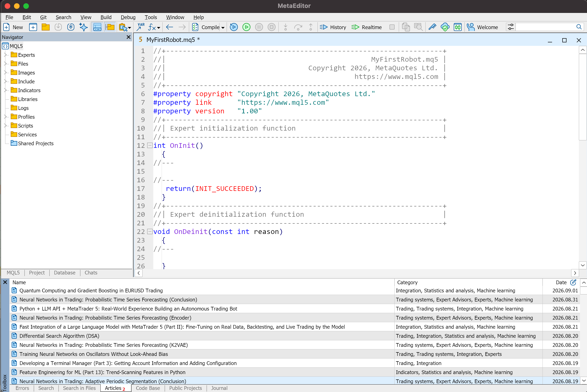Click the step into debug icon
Screen dimensions: 587x392
(x=285, y=27)
